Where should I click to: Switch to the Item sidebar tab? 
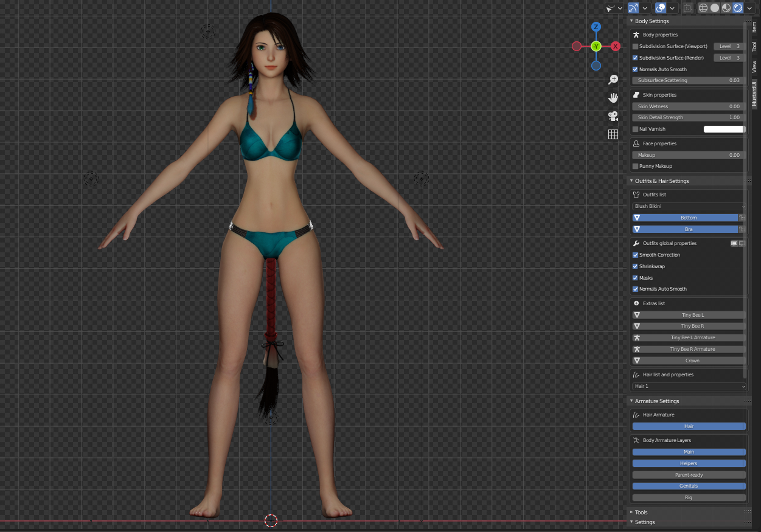754,26
